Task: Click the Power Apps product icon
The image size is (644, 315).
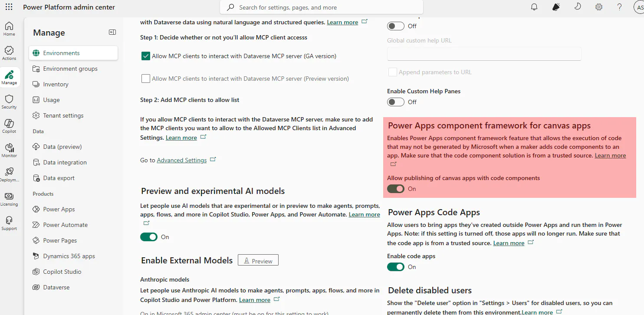Action: [36, 209]
